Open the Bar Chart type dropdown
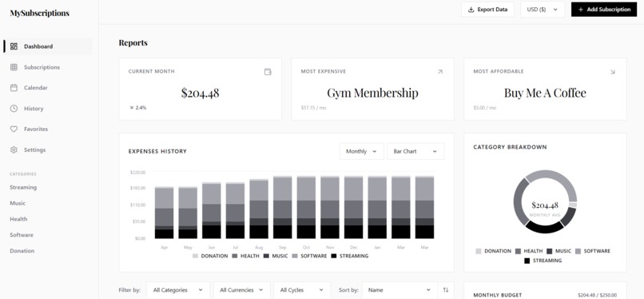This screenshot has width=644, height=299. point(415,151)
